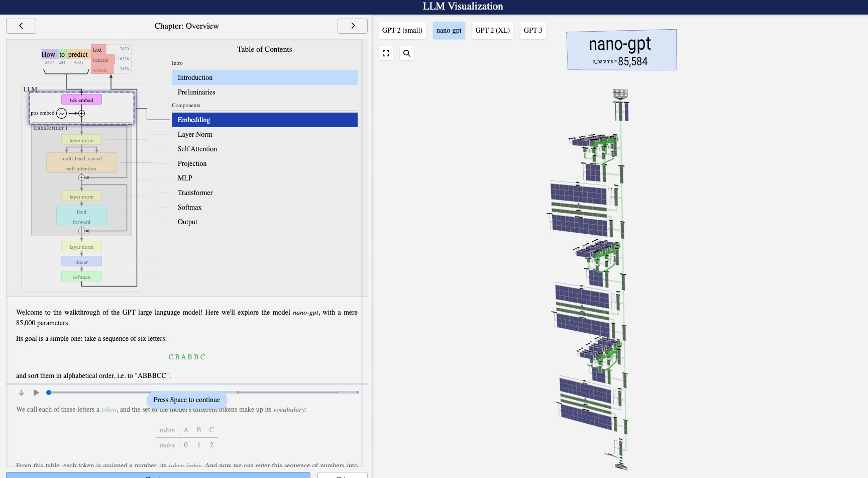Click the down arrow beside the play button
This screenshot has width=868, height=478.
[21, 393]
